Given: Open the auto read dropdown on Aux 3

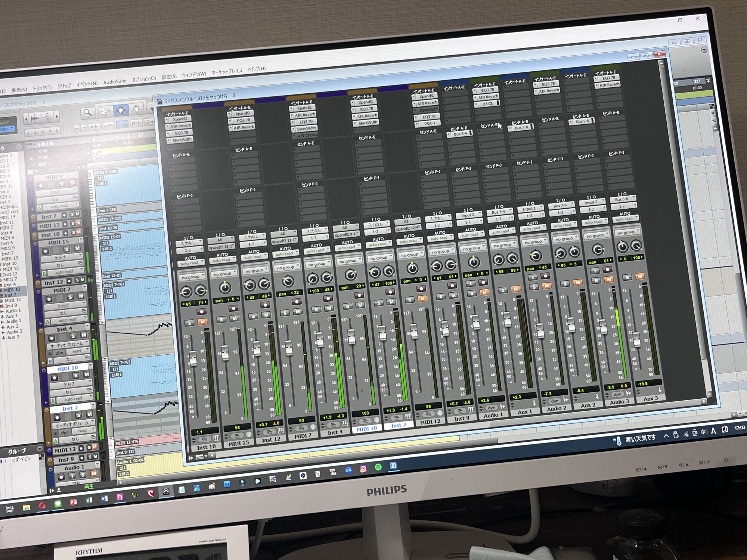Looking at the screenshot, I should pos(625,219).
